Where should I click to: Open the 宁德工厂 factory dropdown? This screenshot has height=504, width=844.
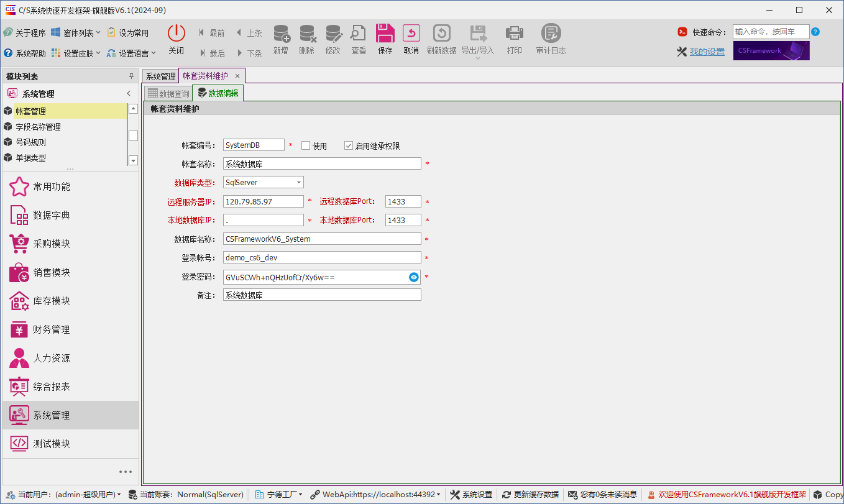coord(278,495)
